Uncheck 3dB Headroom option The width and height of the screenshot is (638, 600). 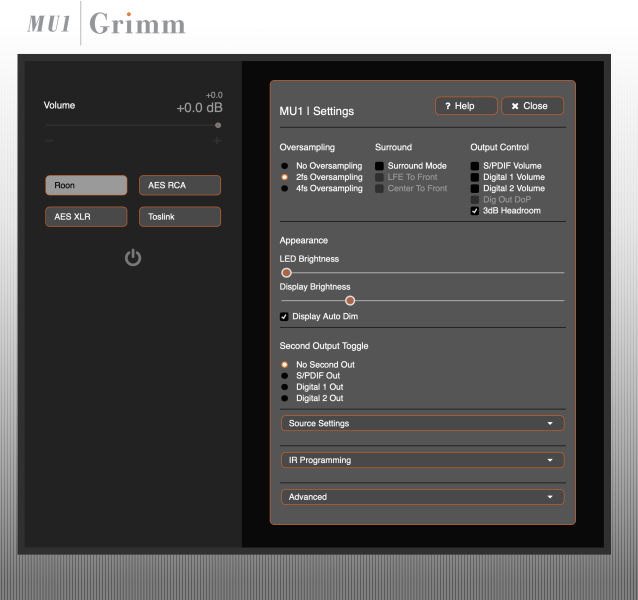tap(474, 211)
